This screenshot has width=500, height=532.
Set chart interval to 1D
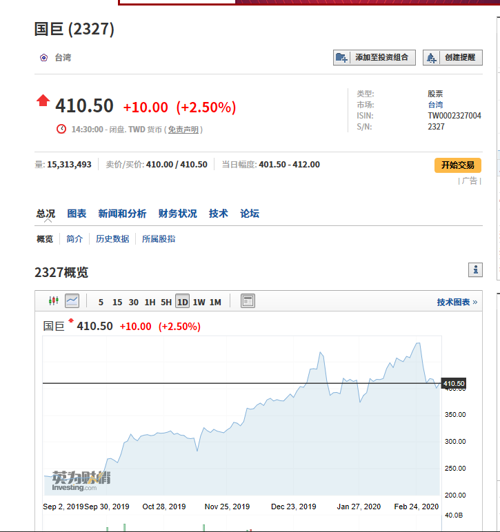182,302
